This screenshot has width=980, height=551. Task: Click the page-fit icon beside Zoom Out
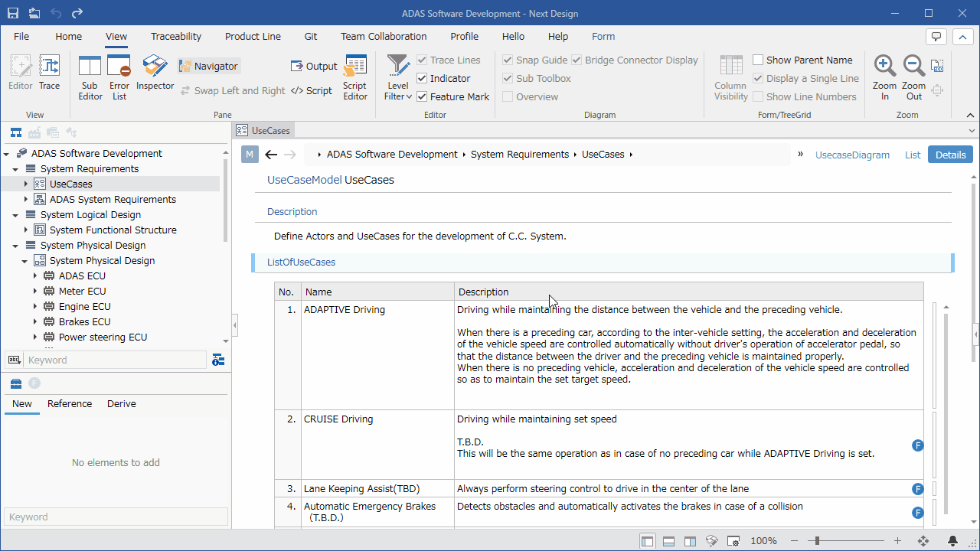tap(937, 67)
